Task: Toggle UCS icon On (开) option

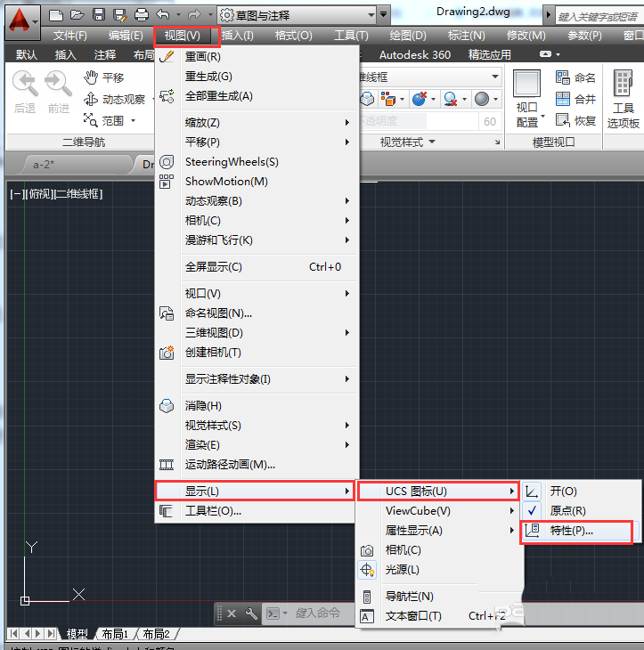Action: tap(580, 492)
